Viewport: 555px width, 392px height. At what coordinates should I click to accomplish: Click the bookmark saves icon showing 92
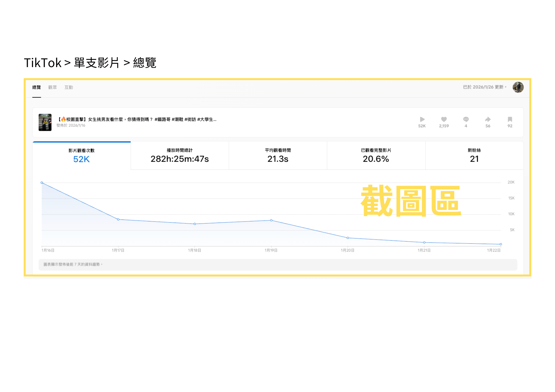click(510, 119)
